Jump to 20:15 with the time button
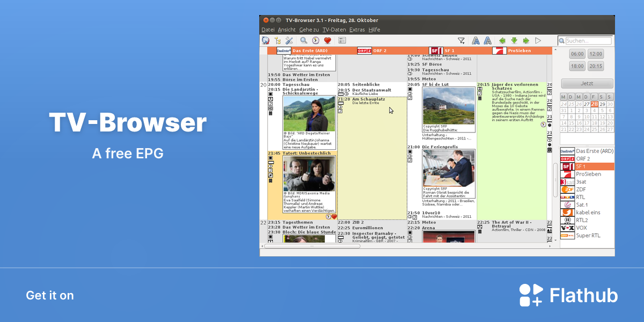 click(596, 66)
